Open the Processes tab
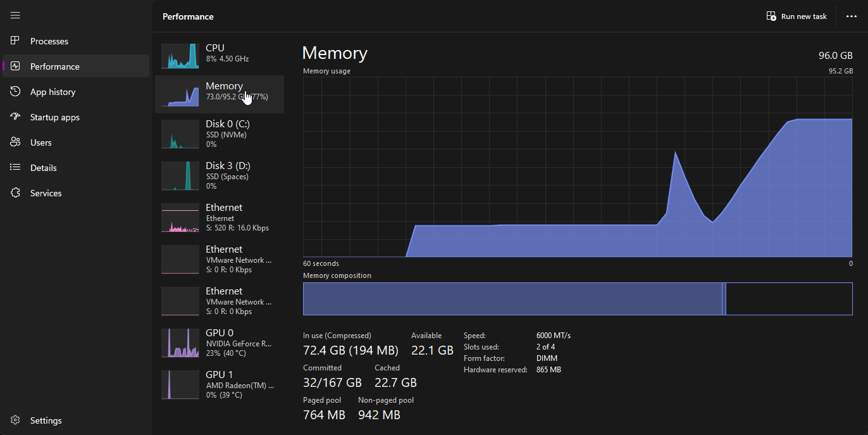 [76, 41]
